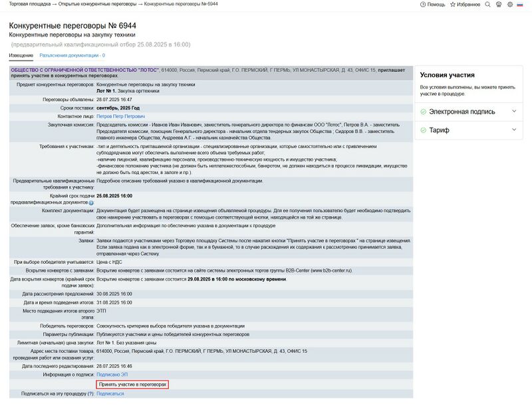Viewport: 532px width, 410px height.
Task: Open the Помощь help icon
Action: click(x=423, y=4)
